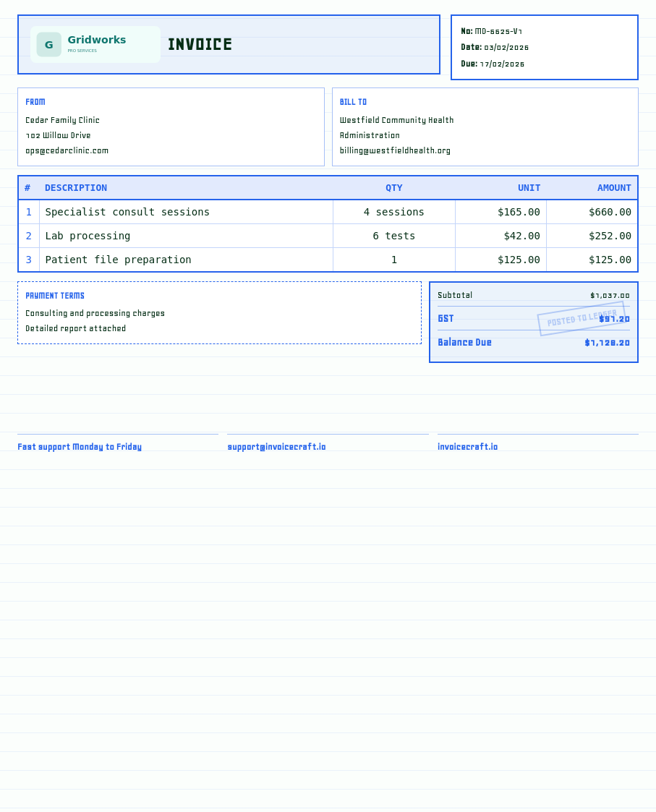The height and width of the screenshot is (812, 656).
Task: Click the Patient file preparation description
Action: (118, 260)
